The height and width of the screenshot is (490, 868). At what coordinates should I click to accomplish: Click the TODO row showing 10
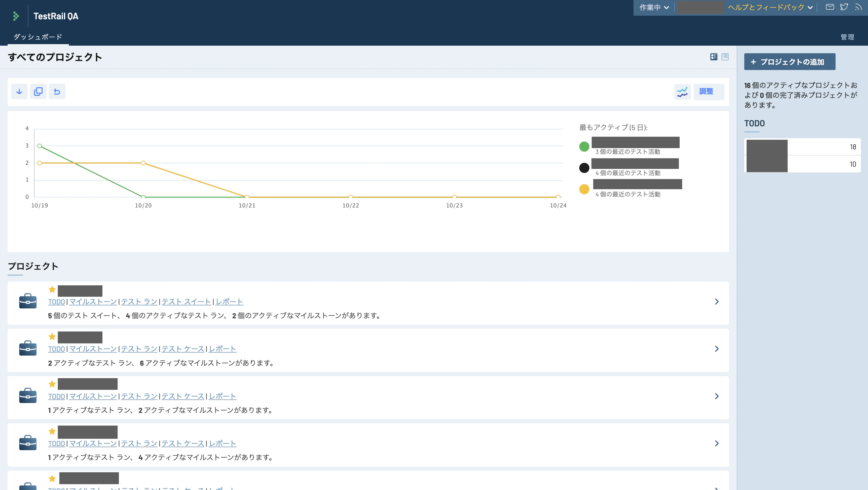coord(802,164)
